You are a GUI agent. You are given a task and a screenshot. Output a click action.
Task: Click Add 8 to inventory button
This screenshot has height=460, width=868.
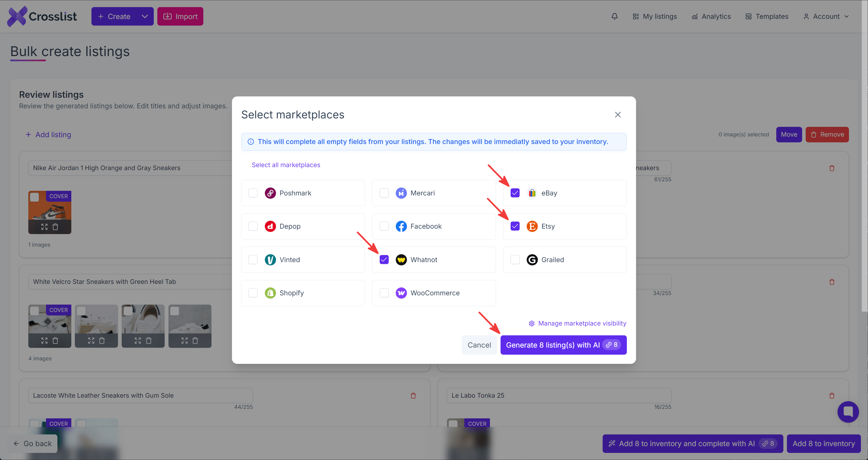click(x=824, y=443)
